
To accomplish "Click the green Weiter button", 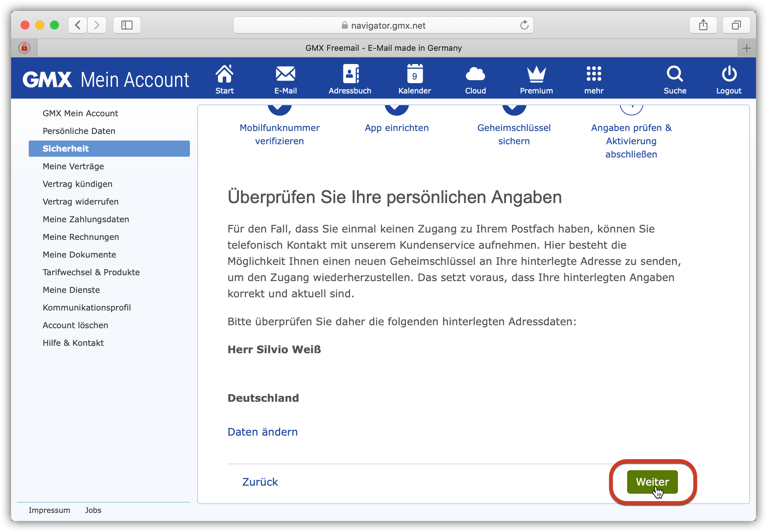I will pyautogui.click(x=652, y=482).
